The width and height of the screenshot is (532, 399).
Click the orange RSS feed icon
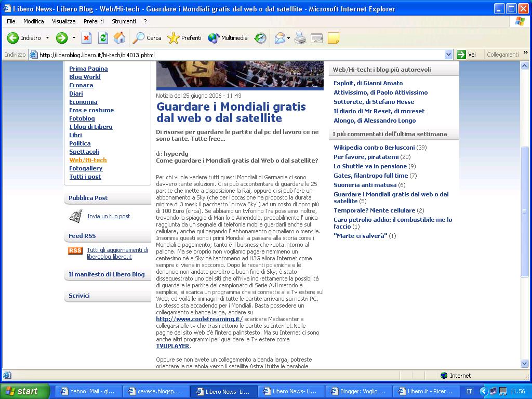[x=75, y=250]
